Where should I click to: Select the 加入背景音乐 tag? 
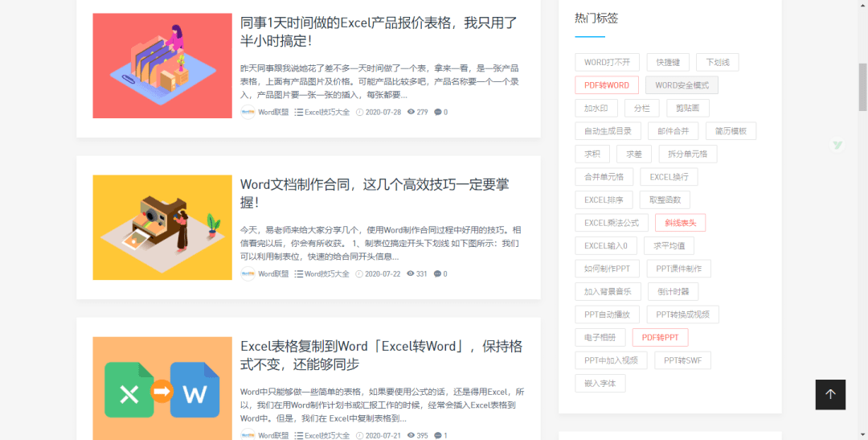click(x=608, y=291)
